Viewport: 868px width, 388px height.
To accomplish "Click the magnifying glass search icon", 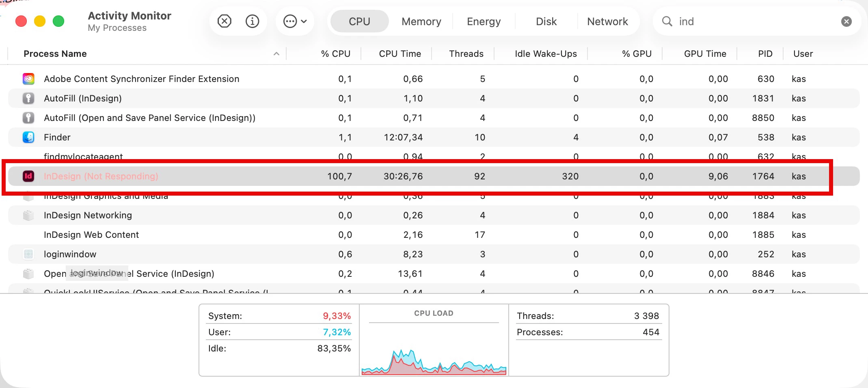I will (667, 21).
